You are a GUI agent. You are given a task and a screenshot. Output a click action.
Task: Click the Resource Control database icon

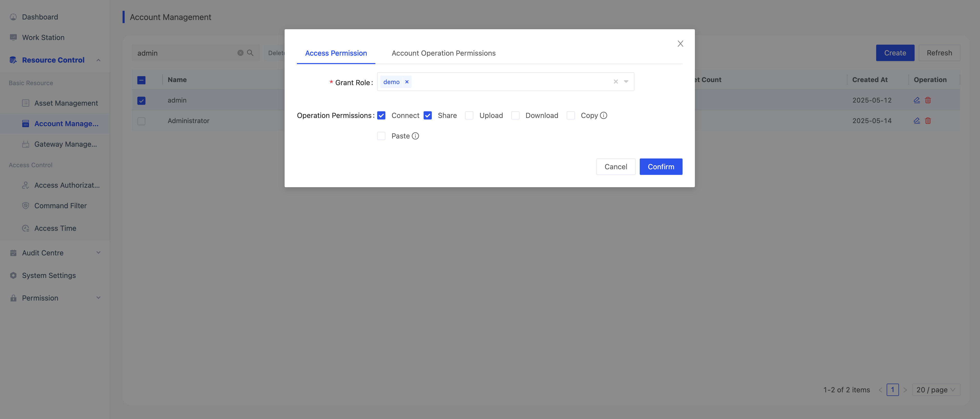click(13, 60)
